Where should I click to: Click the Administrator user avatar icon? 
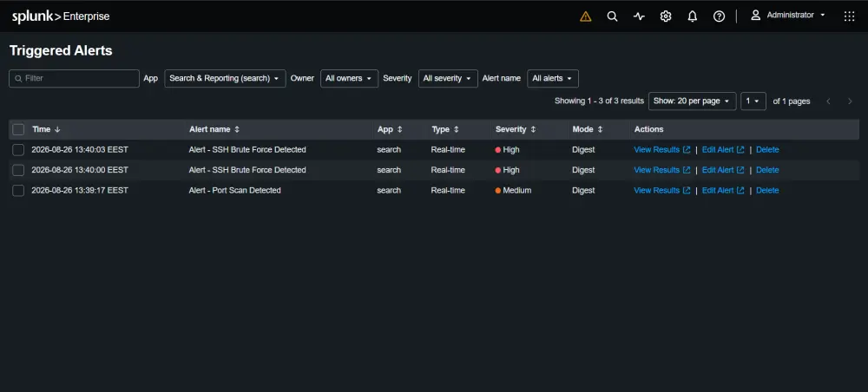coord(756,16)
